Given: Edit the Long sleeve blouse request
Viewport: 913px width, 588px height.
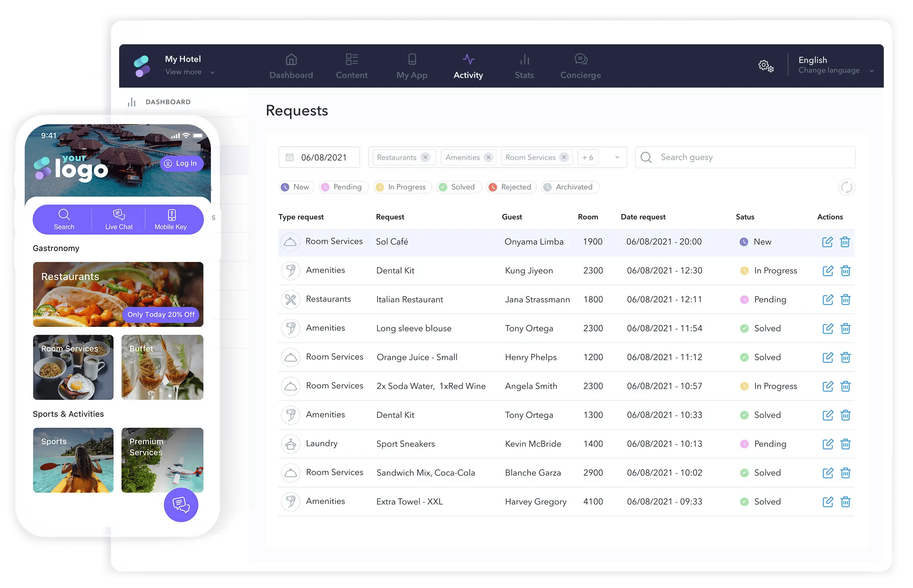Looking at the screenshot, I should pos(828,328).
